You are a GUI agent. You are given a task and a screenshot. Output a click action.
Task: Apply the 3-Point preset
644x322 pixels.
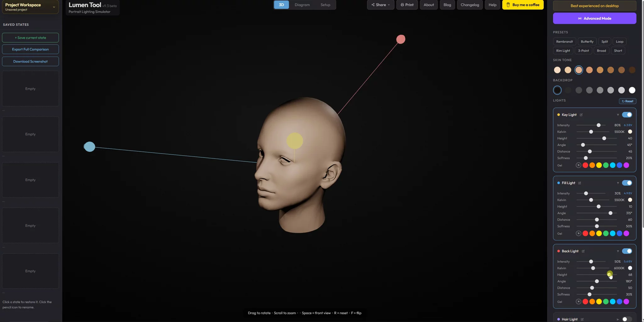pyautogui.click(x=583, y=51)
